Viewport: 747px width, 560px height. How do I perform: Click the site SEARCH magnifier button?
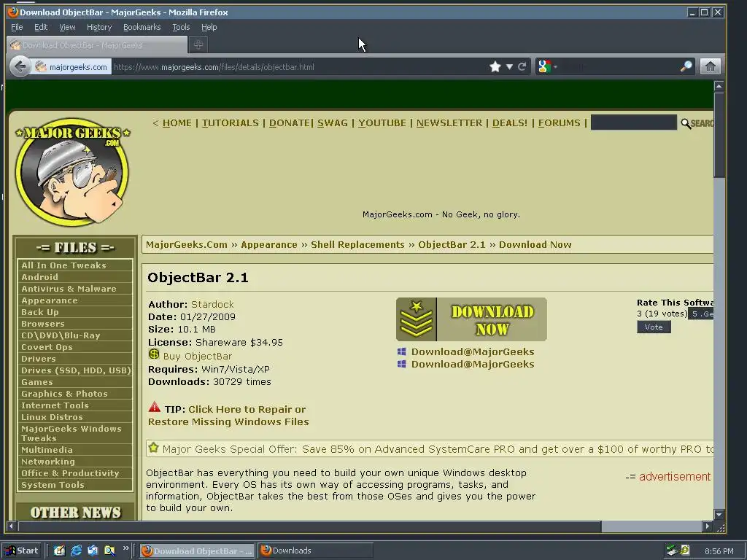pyautogui.click(x=697, y=123)
